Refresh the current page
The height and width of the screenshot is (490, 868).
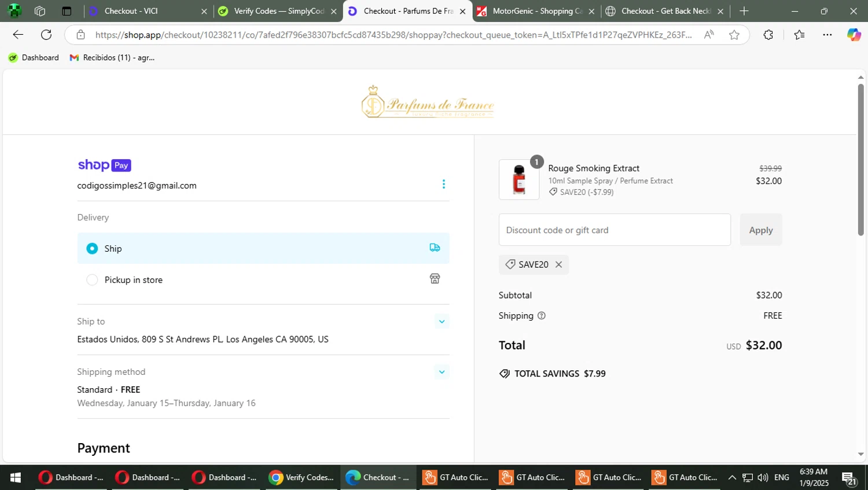coord(46,35)
